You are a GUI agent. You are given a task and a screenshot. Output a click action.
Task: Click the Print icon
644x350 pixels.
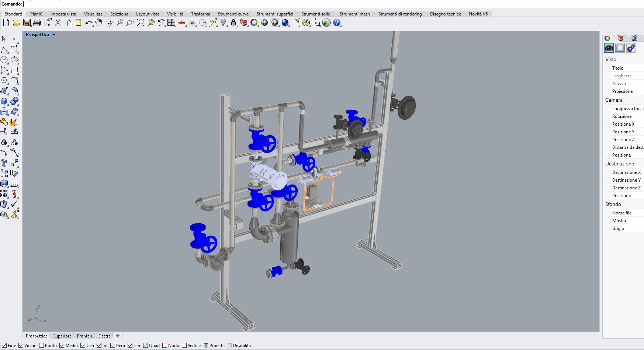coord(37,23)
